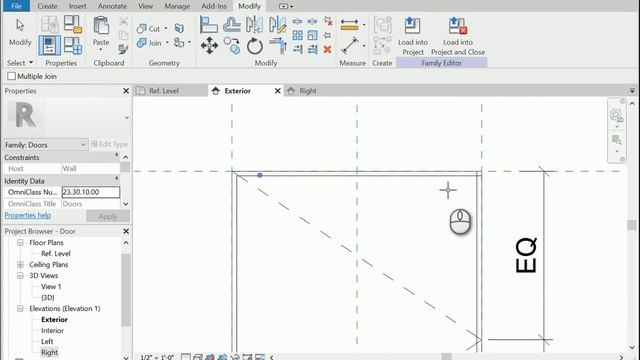
Task: Click the Edit Type button
Action: [x=109, y=144]
